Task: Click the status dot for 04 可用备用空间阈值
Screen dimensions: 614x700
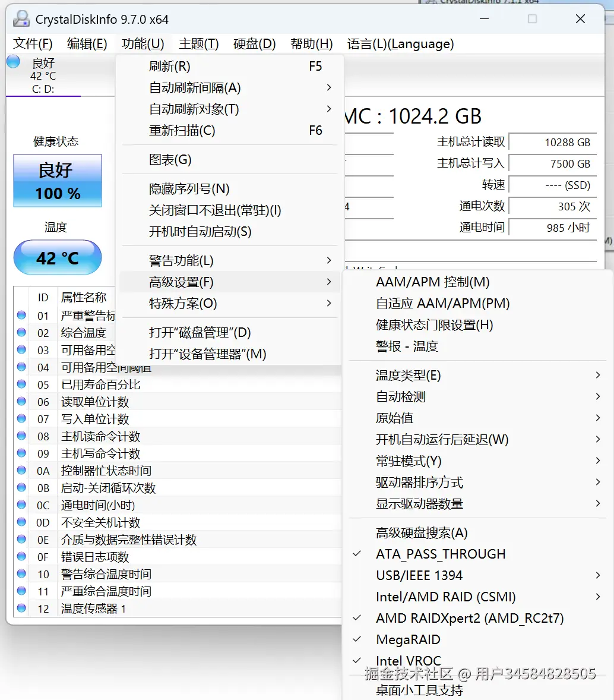Action: pos(21,367)
